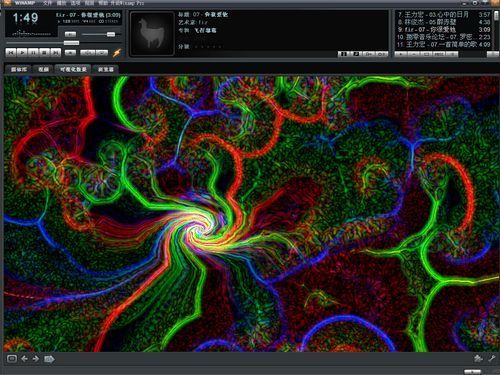500x375 pixels.
Task: Click fourth icon button below info panel
Action: (x=382, y=54)
